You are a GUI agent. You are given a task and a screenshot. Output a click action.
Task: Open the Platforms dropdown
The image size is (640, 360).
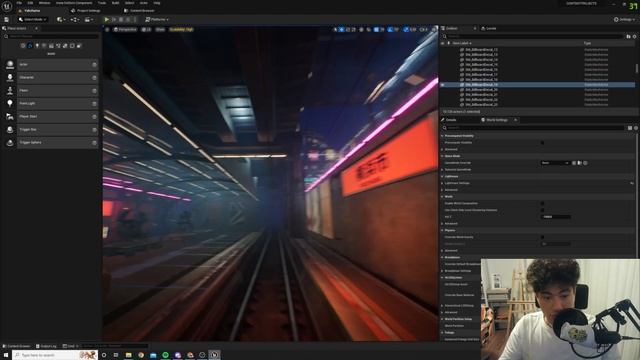click(157, 20)
